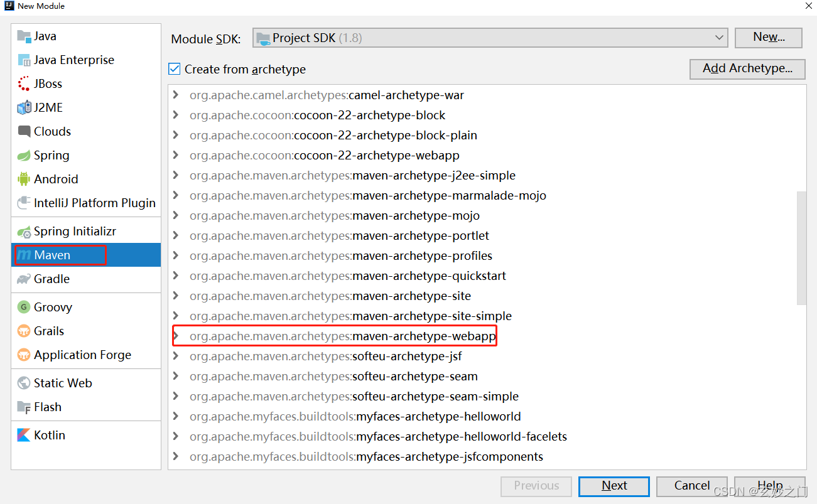Expand camel-archetype-war node
This screenshot has width=817, height=504.
pos(176,95)
